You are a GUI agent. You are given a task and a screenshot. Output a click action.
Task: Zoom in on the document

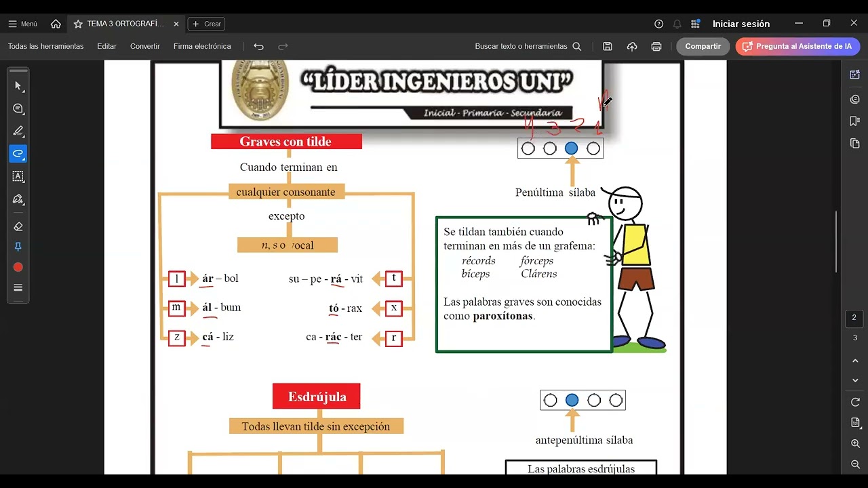(855, 443)
